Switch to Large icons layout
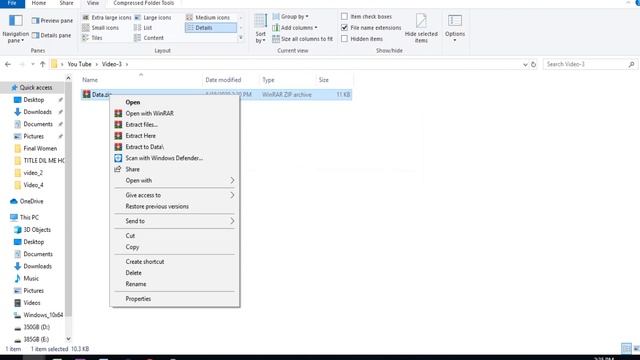This screenshot has width=640, height=360. coord(153,18)
